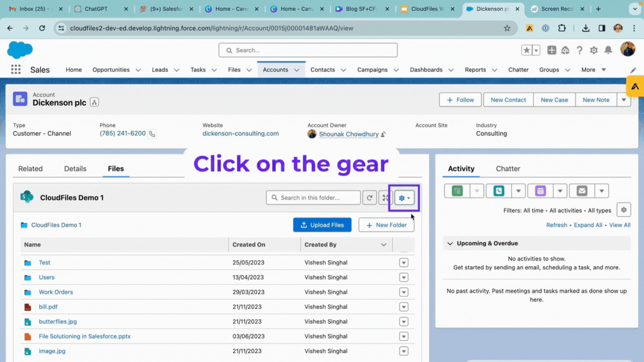This screenshot has width=644, height=362.
Task: Open row actions dropdown for Test folder
Action: [x=404, y=263]
